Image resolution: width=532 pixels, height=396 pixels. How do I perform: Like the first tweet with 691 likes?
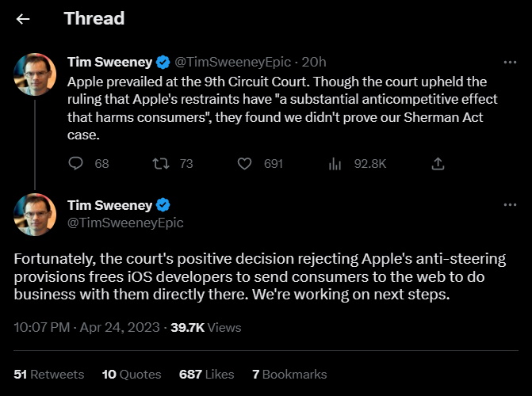pos(245,164)
